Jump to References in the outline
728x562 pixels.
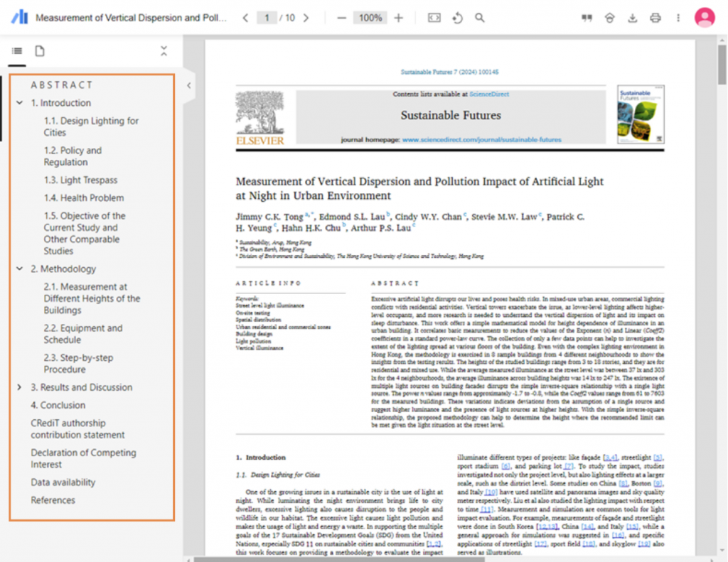pyautogui.click(x=51, y=500)
